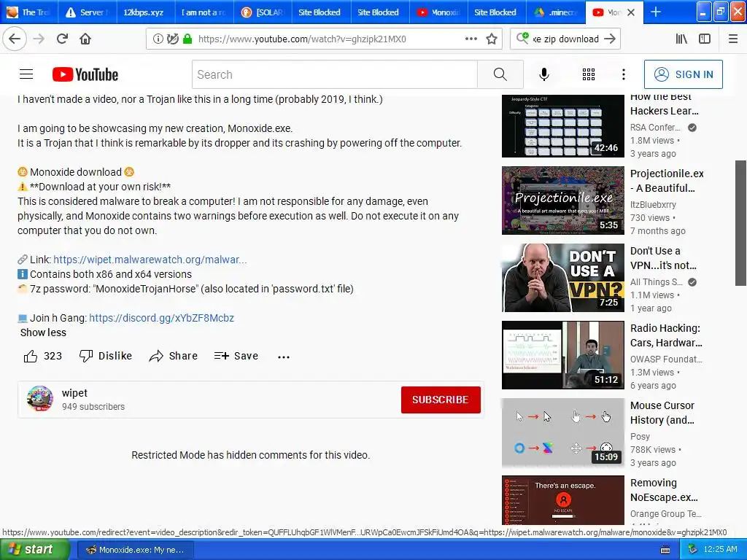Open the discord.gg/xYbZF8Mcbz link
747x560 pixels.
click(x=161, y=318)
